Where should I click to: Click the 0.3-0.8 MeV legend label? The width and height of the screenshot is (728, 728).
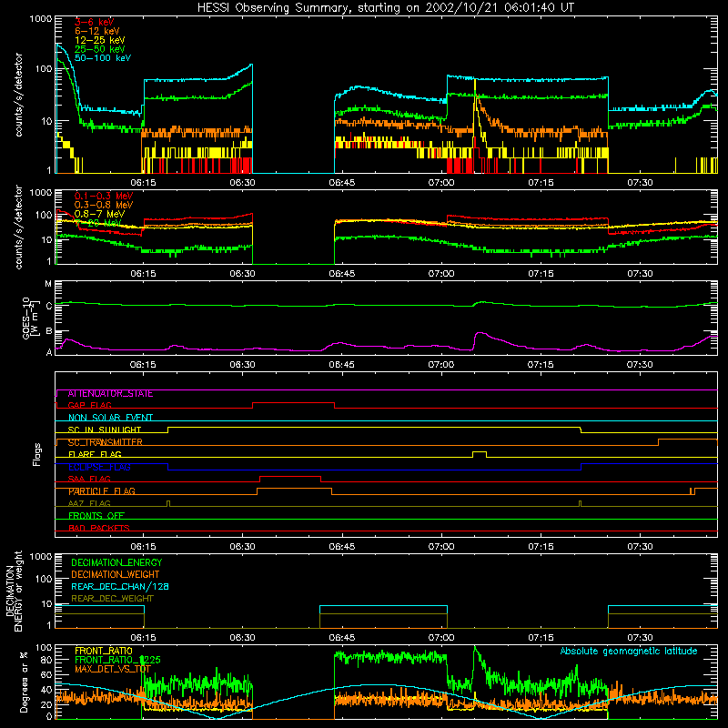pos(104,205)
